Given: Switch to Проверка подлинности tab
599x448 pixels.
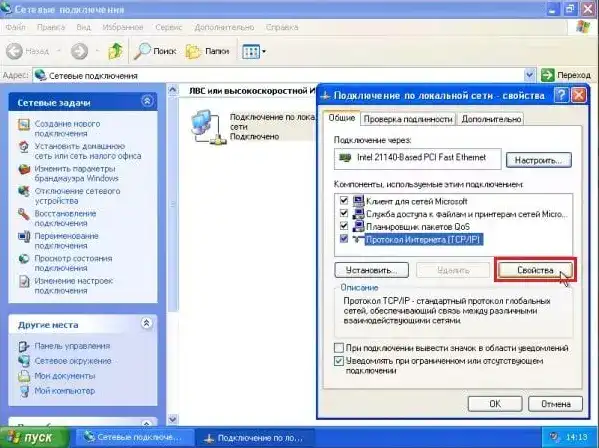Looking at the screenshot, I should (408, 119).
